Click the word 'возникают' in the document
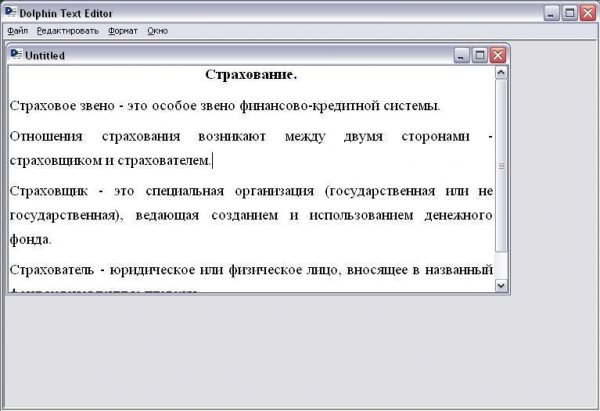The width and height of the screenshot is (600, 411). click(232, 137)
